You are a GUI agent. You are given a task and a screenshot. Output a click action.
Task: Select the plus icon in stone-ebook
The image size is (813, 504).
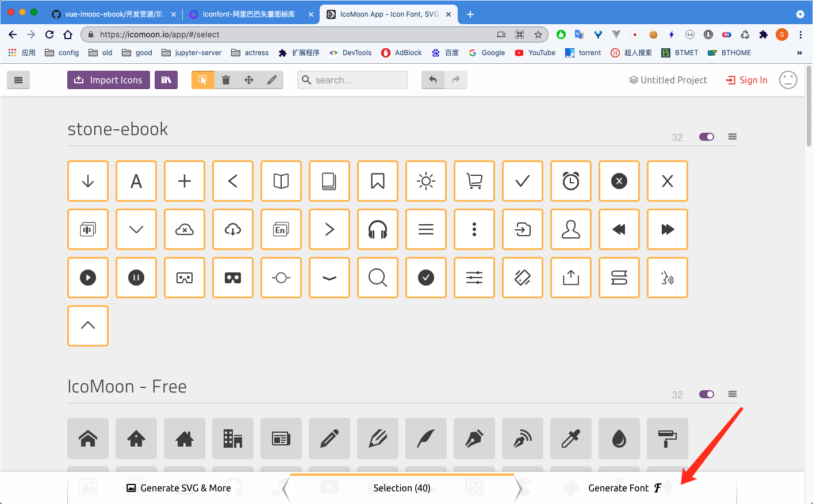[185, 181]
